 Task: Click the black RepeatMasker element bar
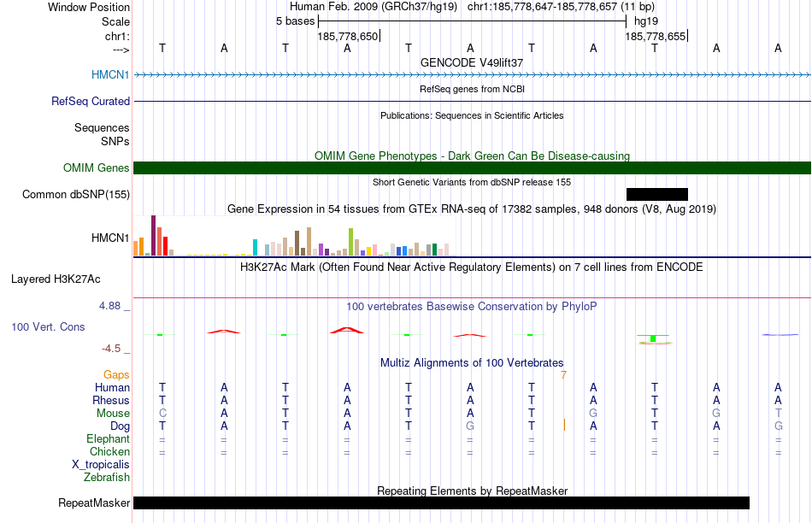441,502
